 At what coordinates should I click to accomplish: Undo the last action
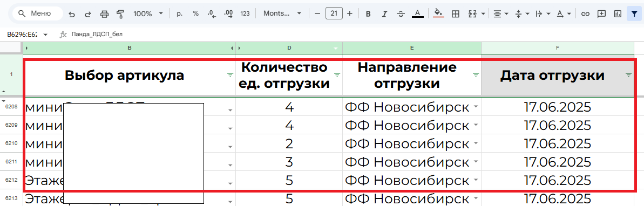pos(72,13)
